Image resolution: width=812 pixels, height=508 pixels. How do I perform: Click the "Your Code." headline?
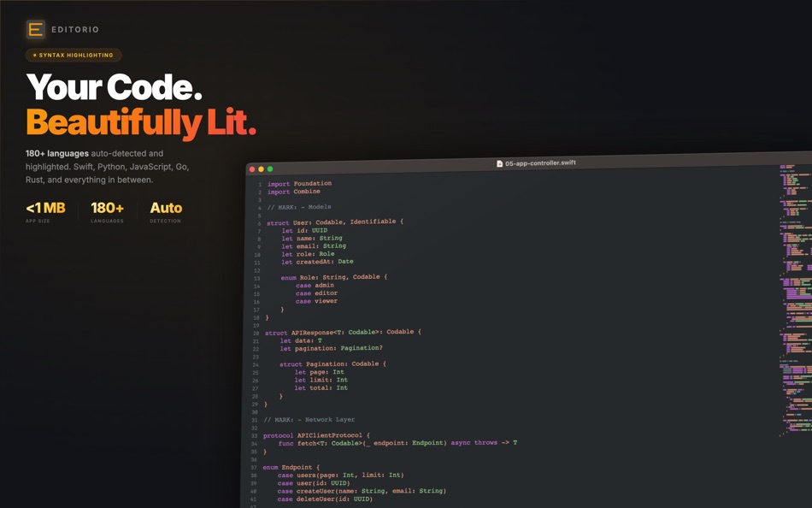(x=114, y=86)
